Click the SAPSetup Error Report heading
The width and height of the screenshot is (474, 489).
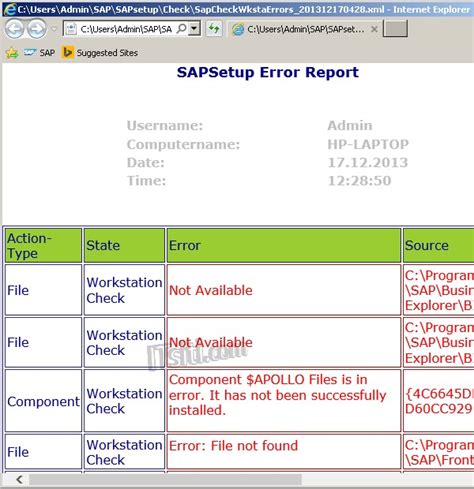[268, 72]
